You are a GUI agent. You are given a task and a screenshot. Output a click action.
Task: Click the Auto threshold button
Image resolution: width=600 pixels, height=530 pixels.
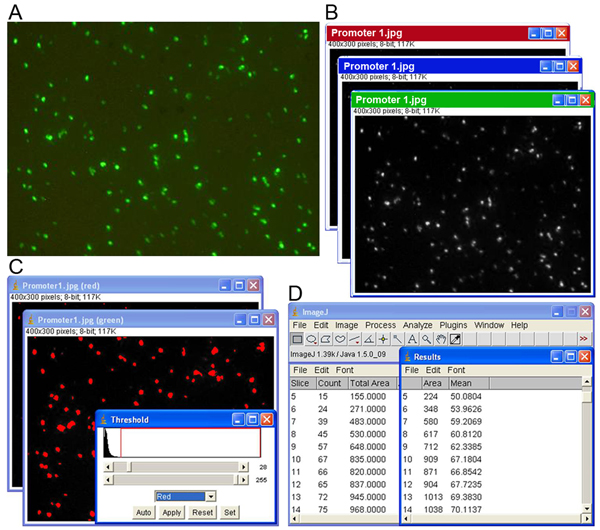point(145,512)
